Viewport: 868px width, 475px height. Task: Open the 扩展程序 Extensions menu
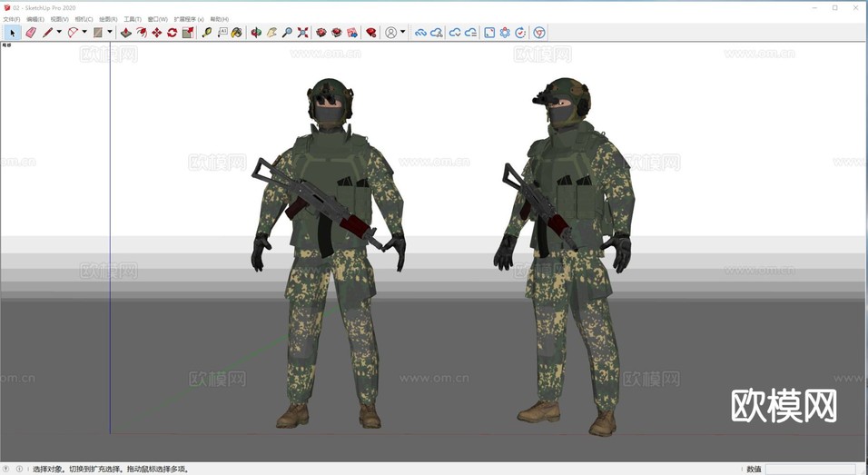[x=189, y=19]
